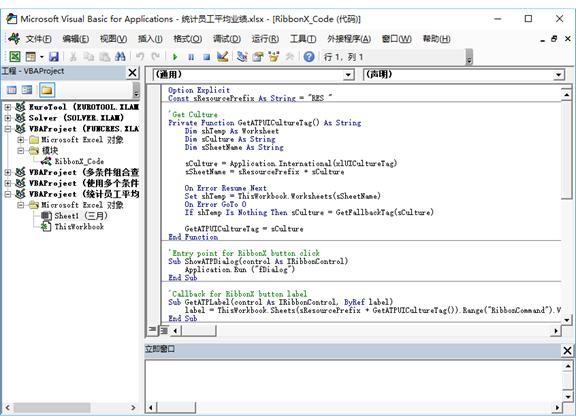Click the Insert UserForm toolbar icon
The width and height of the screenshot is (576, 419).
click(x=30, y=57)
